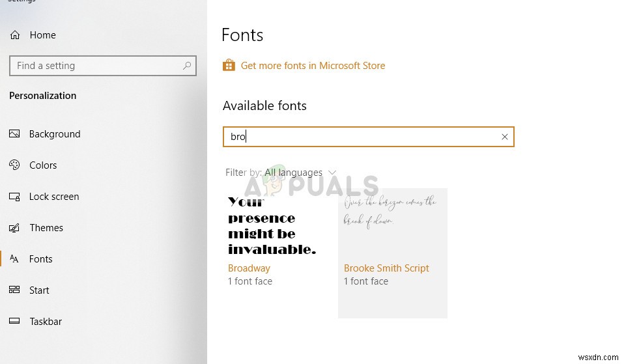626x364 pixels.
Task: Click the Broadway font name link
Action: tap(249, 268)
